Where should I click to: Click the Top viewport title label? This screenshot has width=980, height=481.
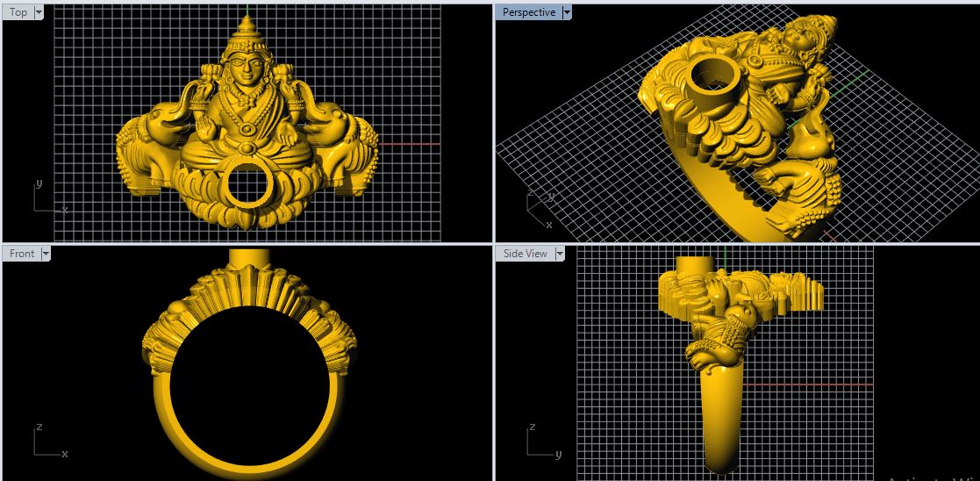pyautogui.click(x=18, y=12)
